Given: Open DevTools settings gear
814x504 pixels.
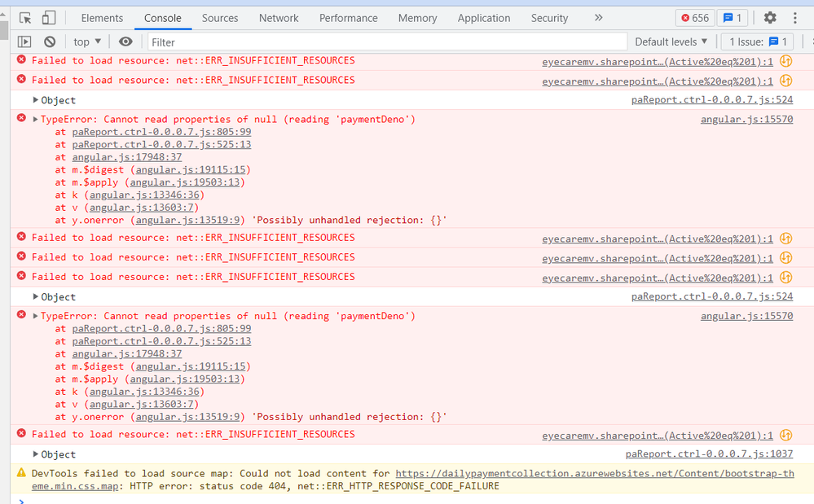Looking at the screenshot, I should [770, 18].
